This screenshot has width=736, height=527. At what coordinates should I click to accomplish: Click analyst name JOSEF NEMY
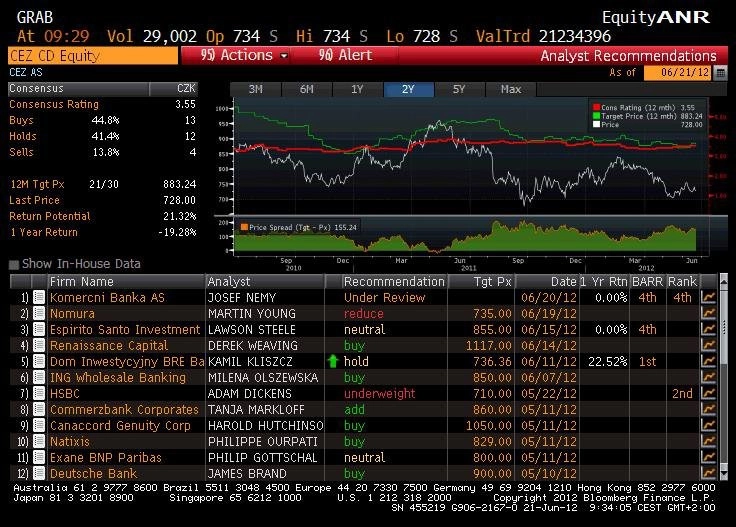click(242, 298)
